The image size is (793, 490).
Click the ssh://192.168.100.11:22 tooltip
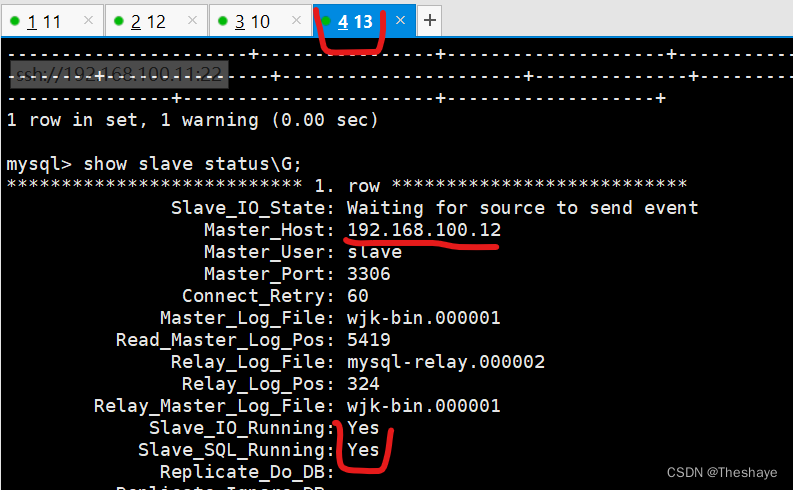point(119,74)
